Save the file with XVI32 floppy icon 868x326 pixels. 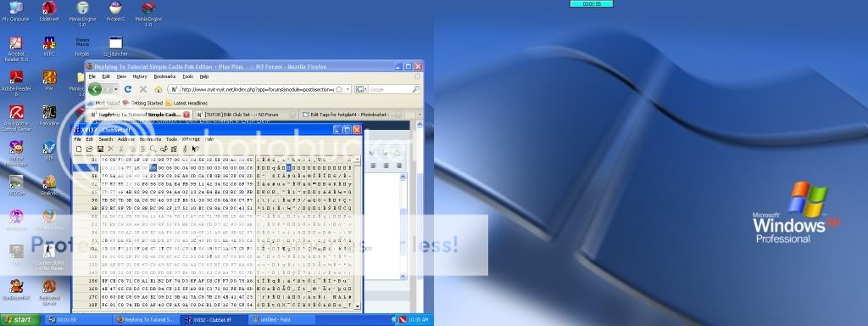tap(100, 149)
